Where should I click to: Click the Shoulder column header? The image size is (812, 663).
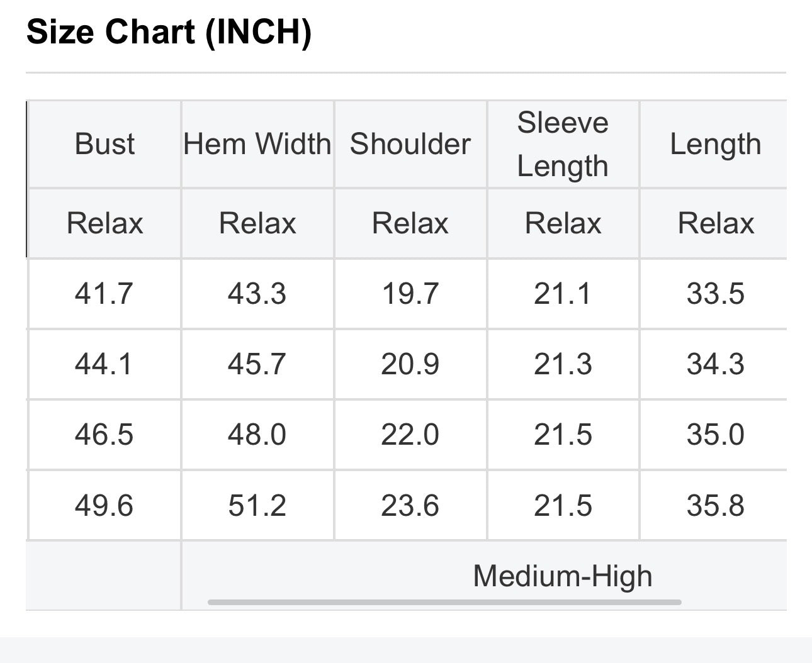coord(410,144)
